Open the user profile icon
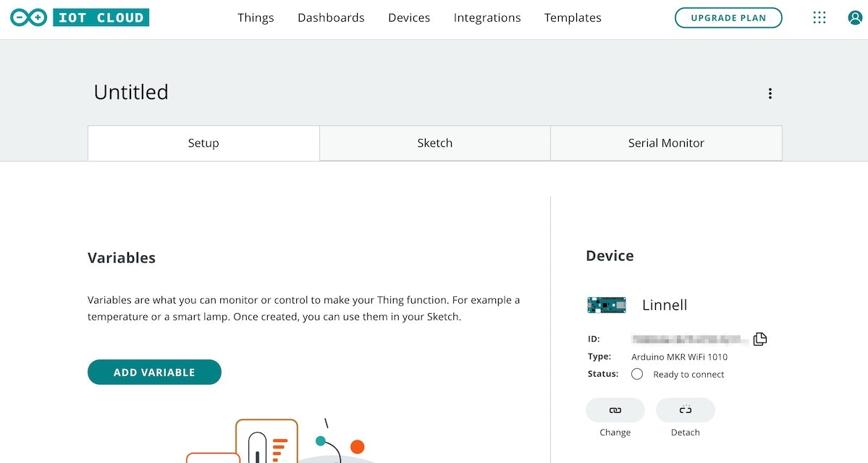Image resolution: width=868 pixels, height=463 pixels. (x=855, y=17)
